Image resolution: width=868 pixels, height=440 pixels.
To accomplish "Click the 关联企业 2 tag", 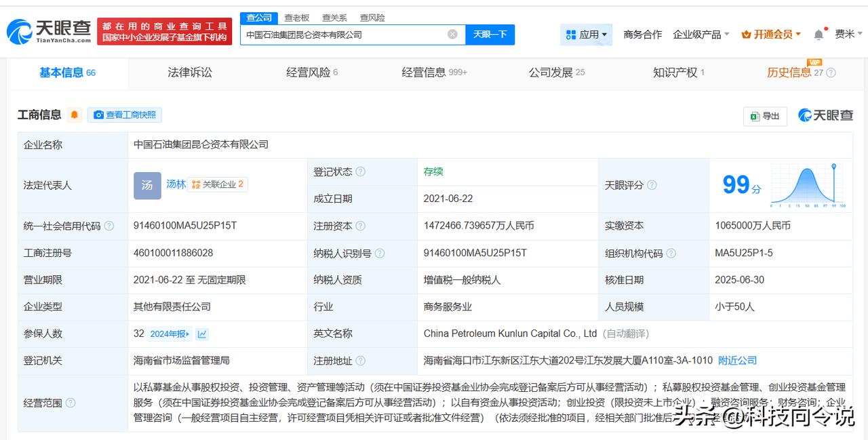I will [218, 184].
